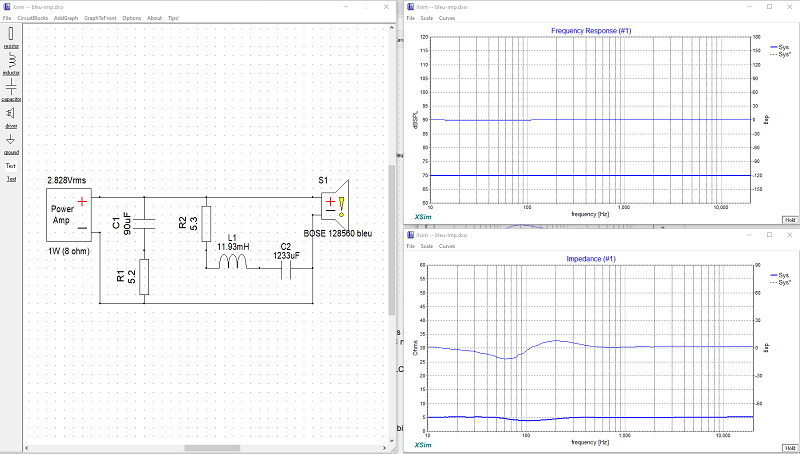Open the Options menu
The image size is (800, 454).
coord(132,18)
